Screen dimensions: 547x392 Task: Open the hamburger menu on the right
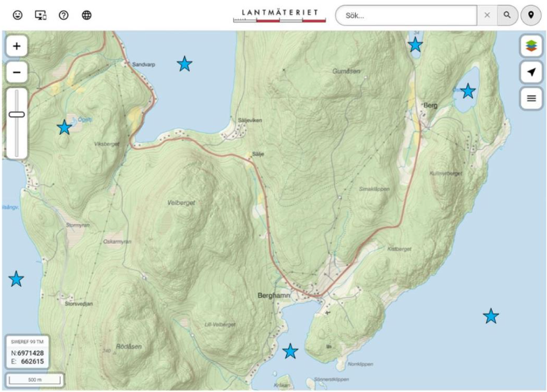click(x=531, y=98)
